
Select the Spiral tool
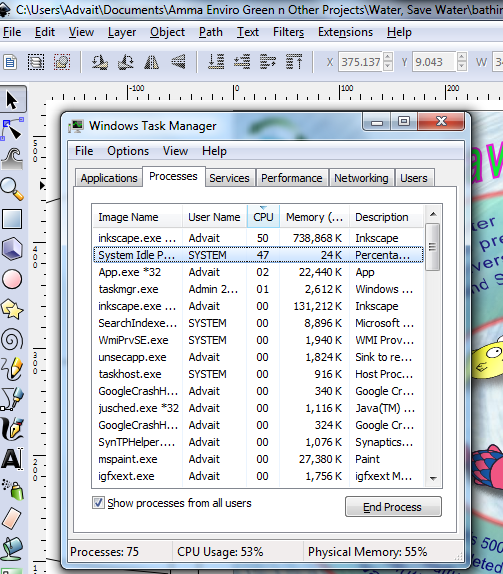[12, 339]
